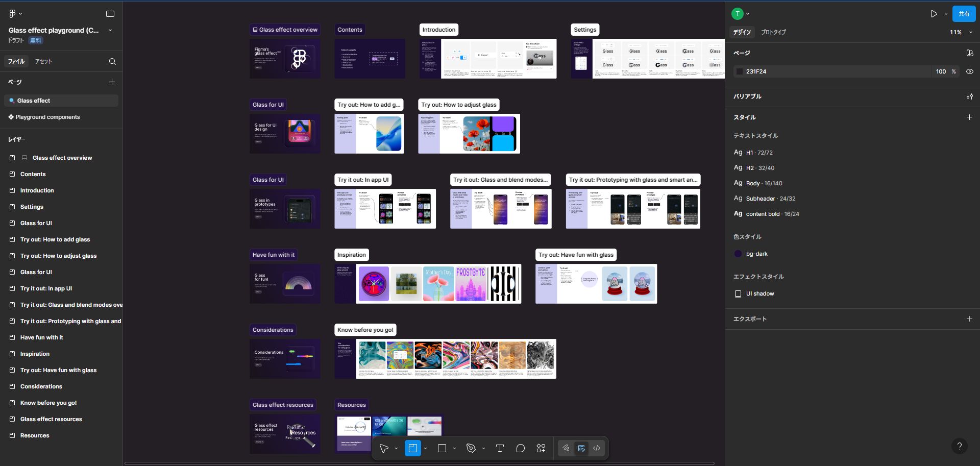This screenshot has height=466, width=980.
Task: Click the present play button
Action: (934, 14)
